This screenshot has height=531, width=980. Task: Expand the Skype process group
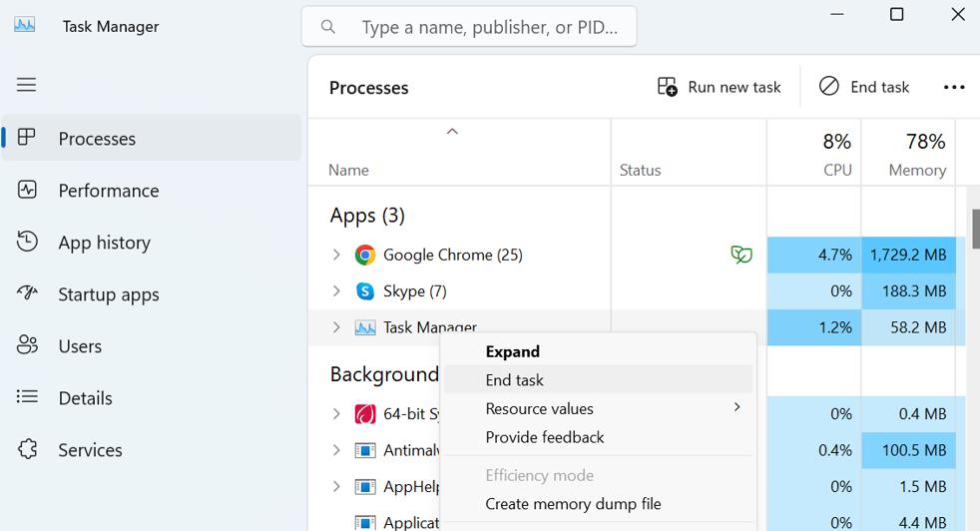pyautogui.click(x=336, y=290)
